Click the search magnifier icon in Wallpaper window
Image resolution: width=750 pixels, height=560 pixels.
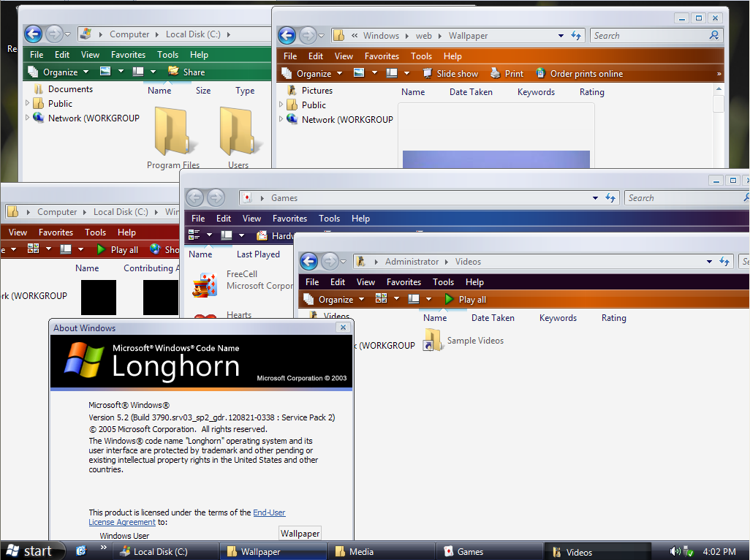(x=713, y=35)
